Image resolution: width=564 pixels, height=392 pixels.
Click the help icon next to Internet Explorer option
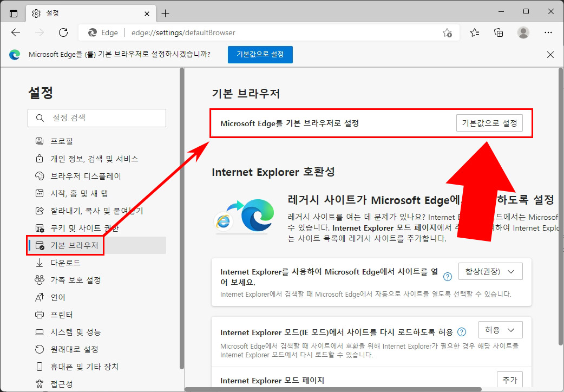coord(448,276)
